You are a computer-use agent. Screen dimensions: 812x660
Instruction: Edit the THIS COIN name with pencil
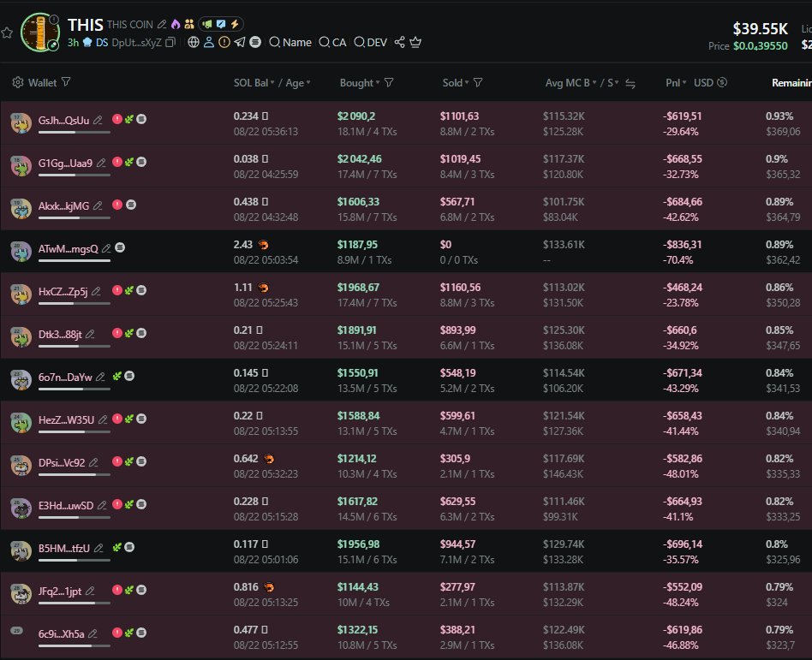[161, 25]
